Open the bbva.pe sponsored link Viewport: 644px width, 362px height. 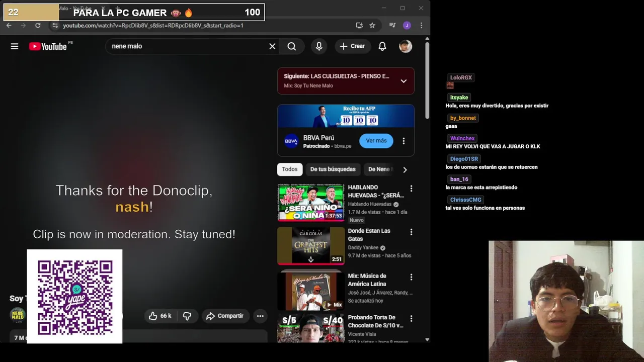(343, 146)
